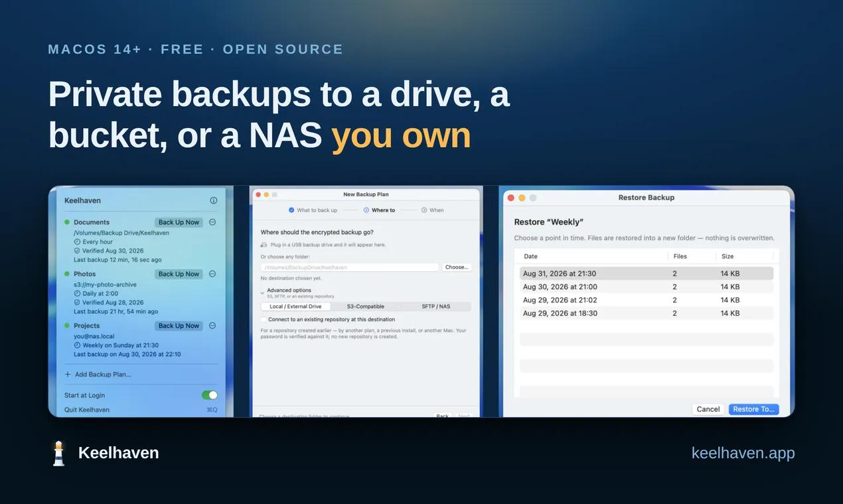Minimize the Restore Backup window with yellow button
843x504 pixels.
point(522,198)
